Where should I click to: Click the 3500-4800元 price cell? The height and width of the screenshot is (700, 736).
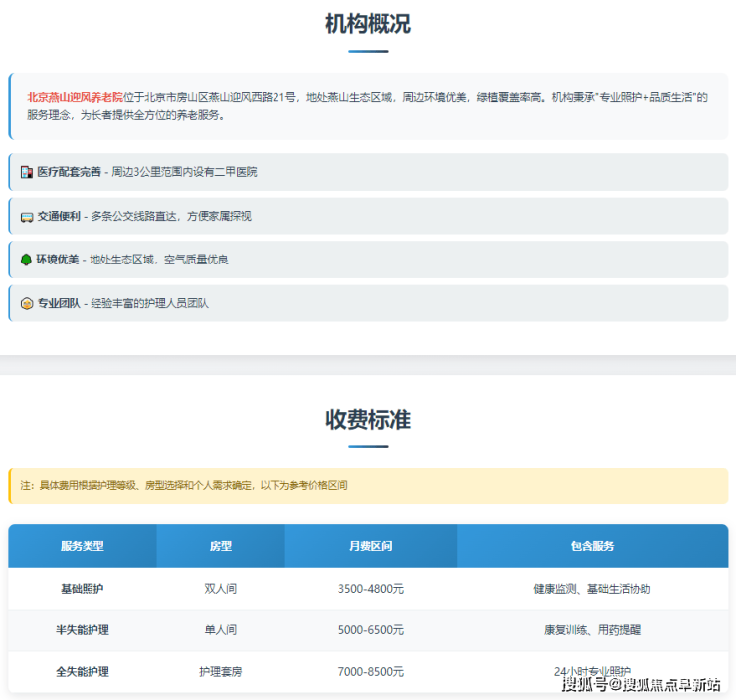point(370,589)
